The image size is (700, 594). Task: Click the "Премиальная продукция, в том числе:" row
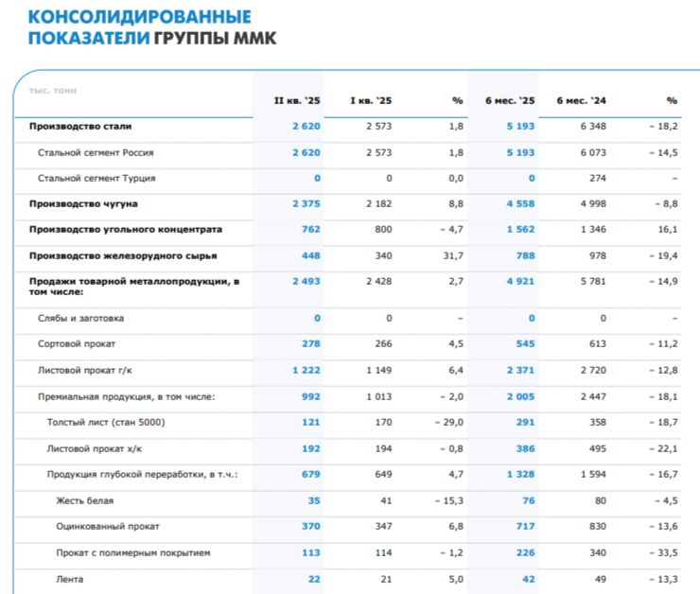126,396
